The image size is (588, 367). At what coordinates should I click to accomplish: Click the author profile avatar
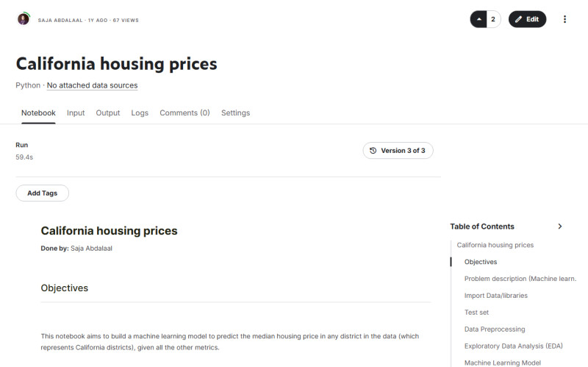(24, 19)
